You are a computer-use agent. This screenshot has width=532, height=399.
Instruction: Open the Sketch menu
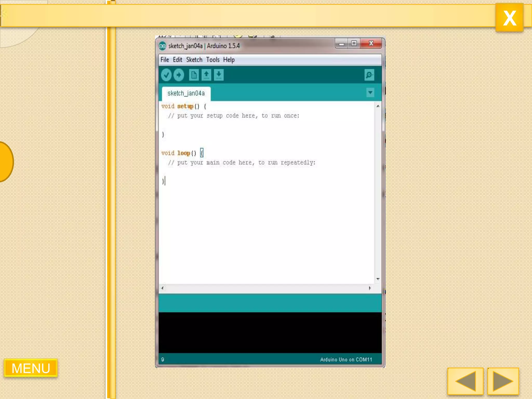[x=194, y=60]
